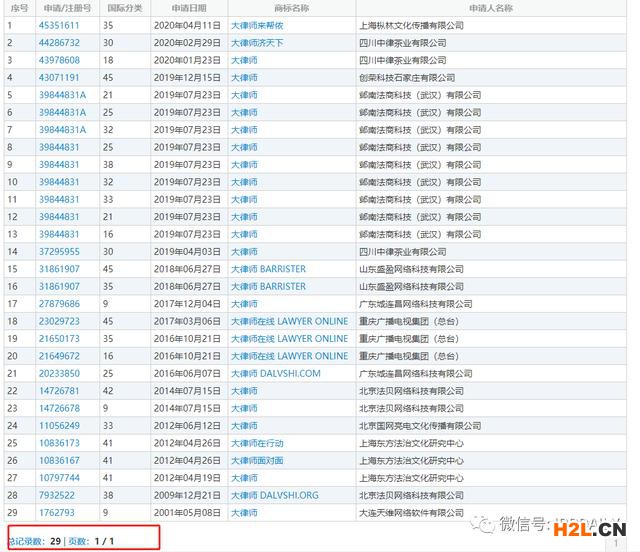This screenshot has width=640, height=552.
Task: Open registration number 10836173 link
Action: click(x=59, y=443)
